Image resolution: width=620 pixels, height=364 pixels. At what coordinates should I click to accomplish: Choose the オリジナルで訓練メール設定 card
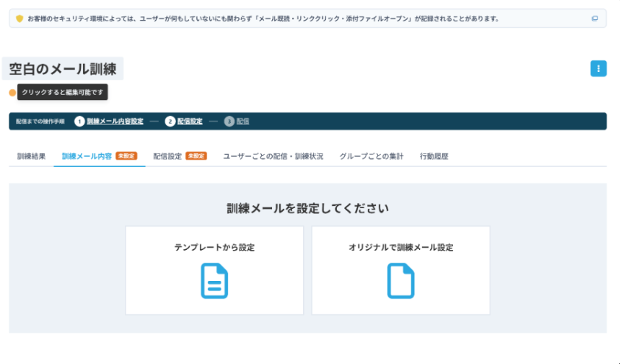click(401, 271)
